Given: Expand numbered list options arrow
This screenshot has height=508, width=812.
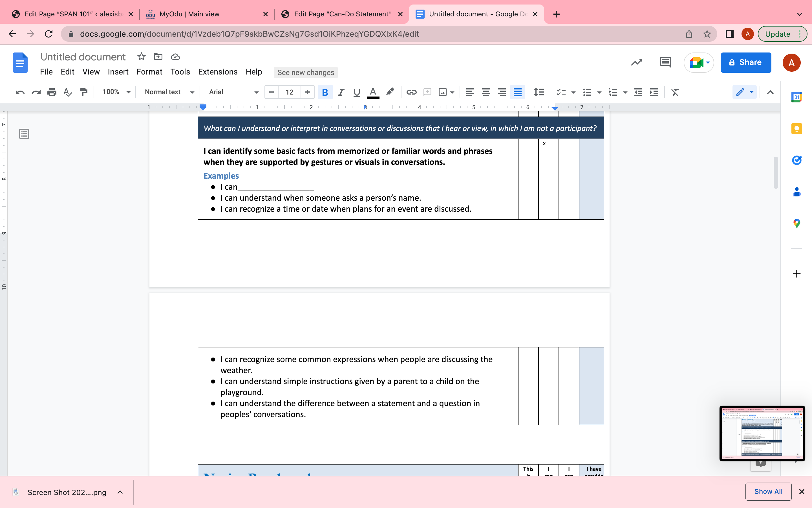Looking at the screenshot, I should (x=625, y=92).
